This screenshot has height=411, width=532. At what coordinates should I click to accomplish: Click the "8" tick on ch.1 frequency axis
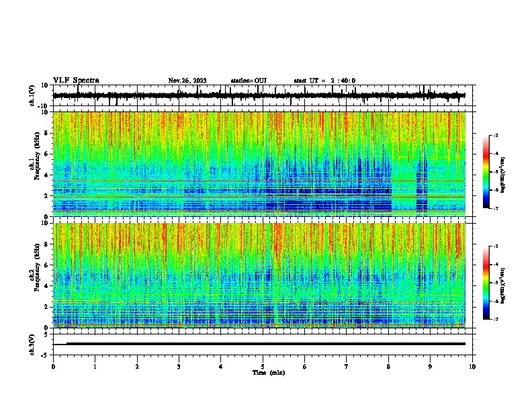(x=47, y=133)
